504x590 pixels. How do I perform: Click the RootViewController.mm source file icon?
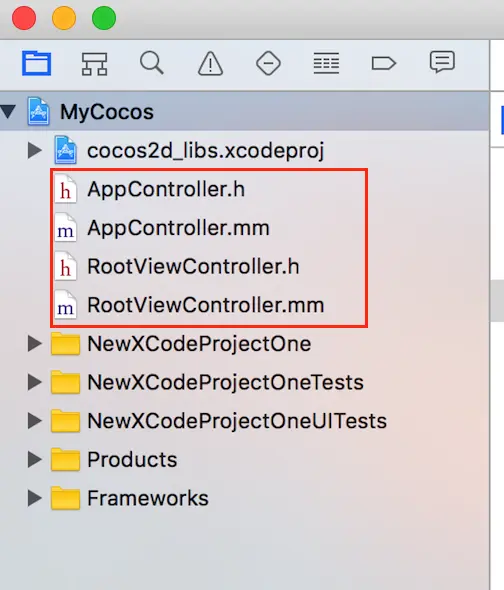point(65,305)
